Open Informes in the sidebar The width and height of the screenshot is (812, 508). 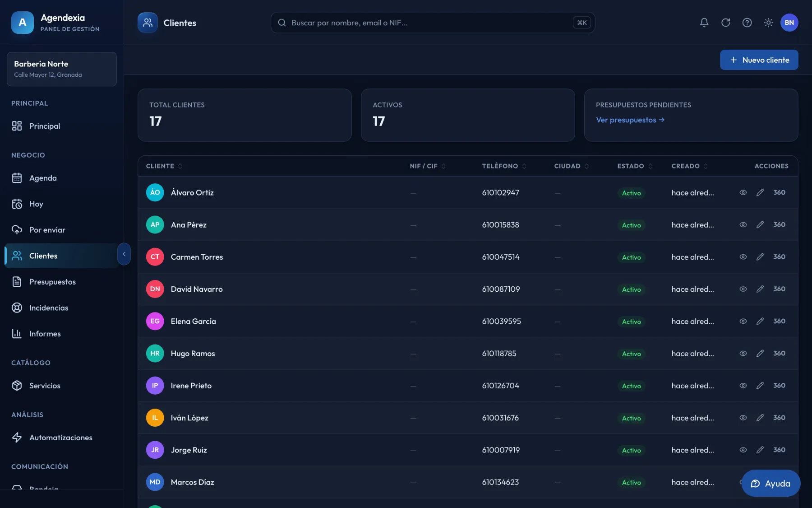click(61, 334)
